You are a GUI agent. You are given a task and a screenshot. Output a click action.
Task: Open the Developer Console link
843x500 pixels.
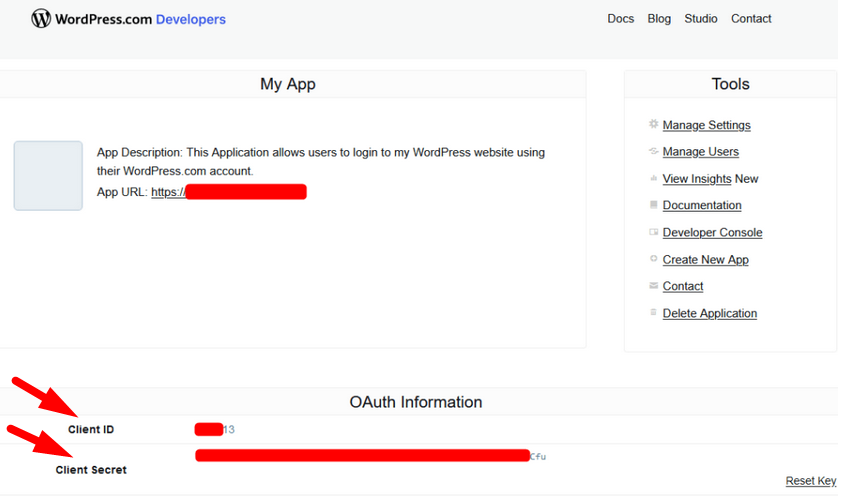click(712, 233)
